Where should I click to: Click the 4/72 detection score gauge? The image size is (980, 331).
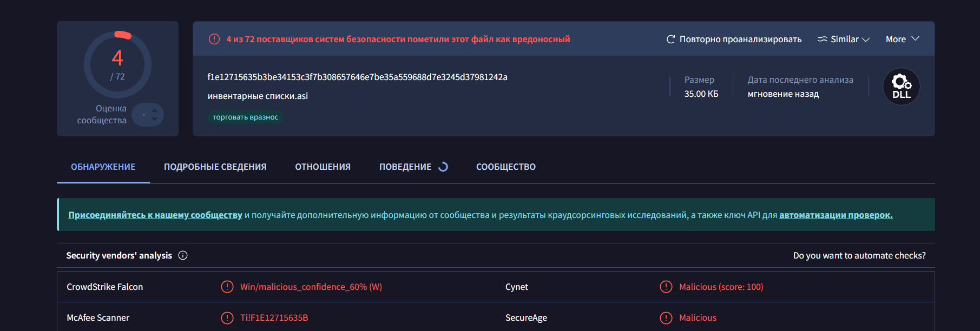coord(117,64)
